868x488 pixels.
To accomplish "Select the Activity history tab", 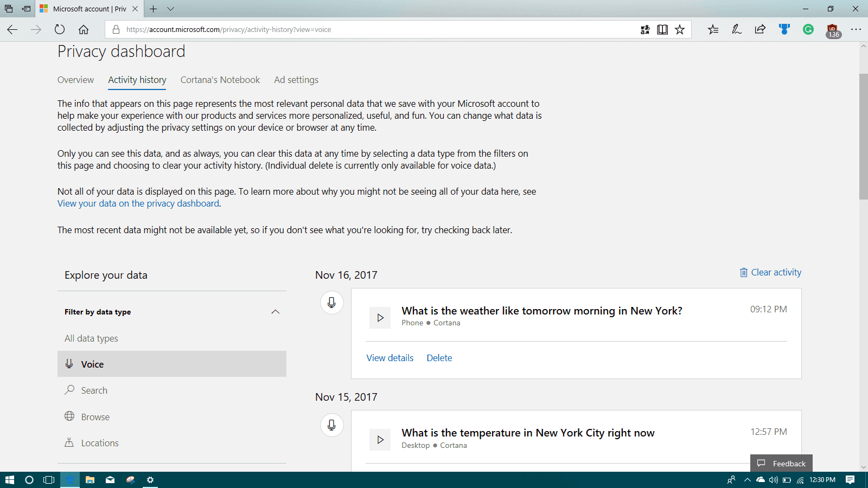I will (137, 80).
